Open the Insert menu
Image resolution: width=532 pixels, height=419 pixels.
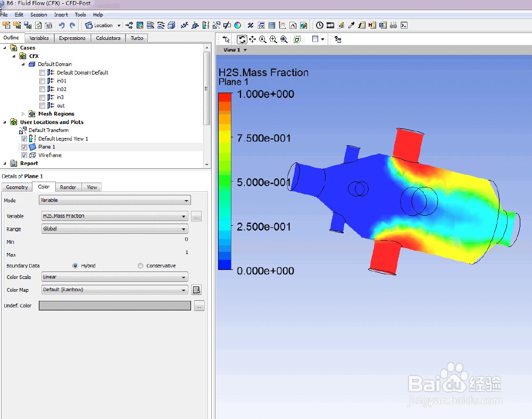(61, 14)
